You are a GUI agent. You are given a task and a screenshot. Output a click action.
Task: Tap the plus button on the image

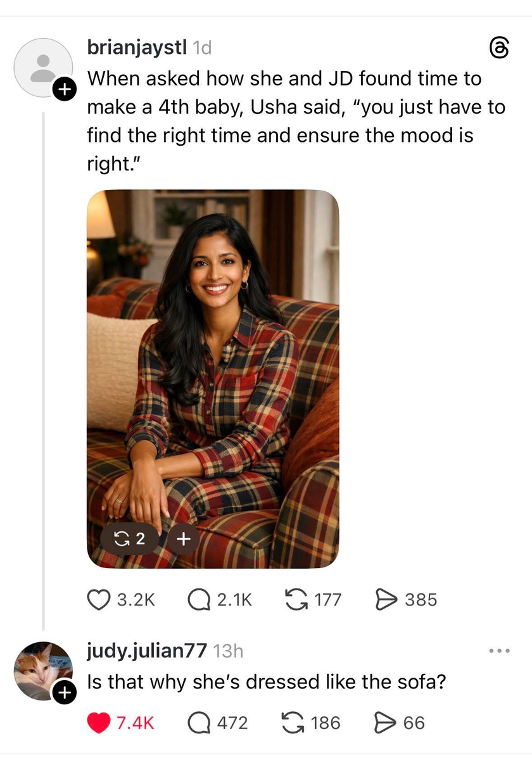point(183,539)
